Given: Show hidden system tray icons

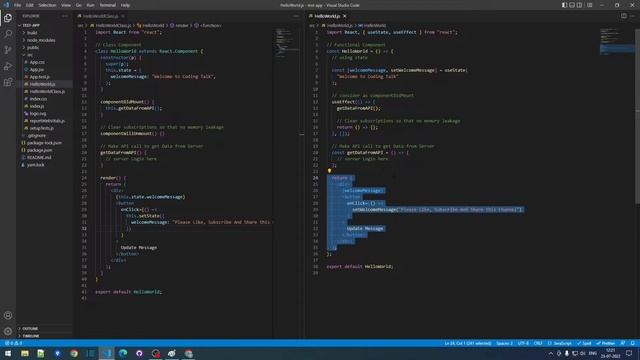Looking at the screenshot, I should click(x=551, y=353).
